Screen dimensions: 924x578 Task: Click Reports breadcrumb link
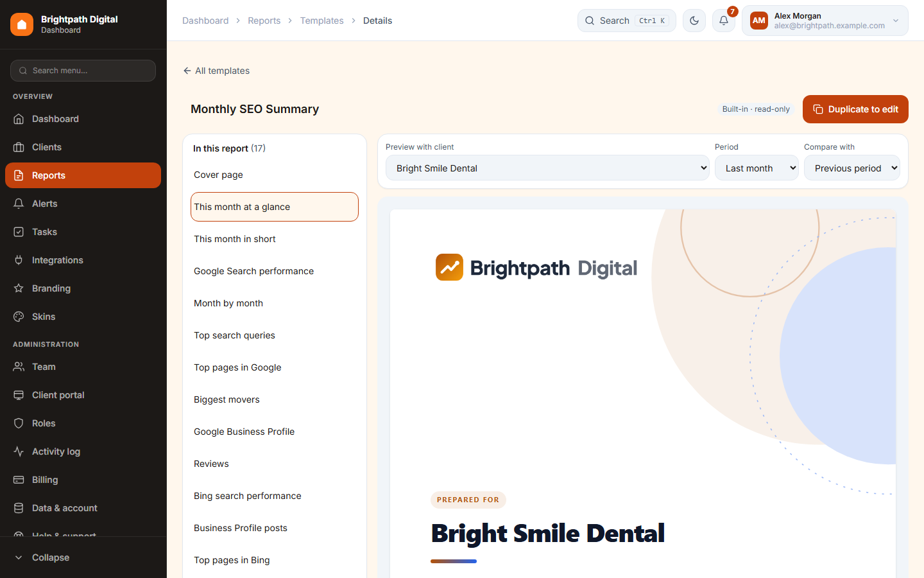[264, 21]
